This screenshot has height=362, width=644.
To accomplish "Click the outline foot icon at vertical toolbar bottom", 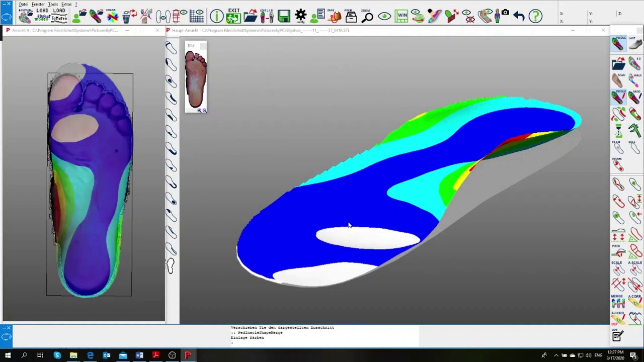I will click(x=171, y=266).
